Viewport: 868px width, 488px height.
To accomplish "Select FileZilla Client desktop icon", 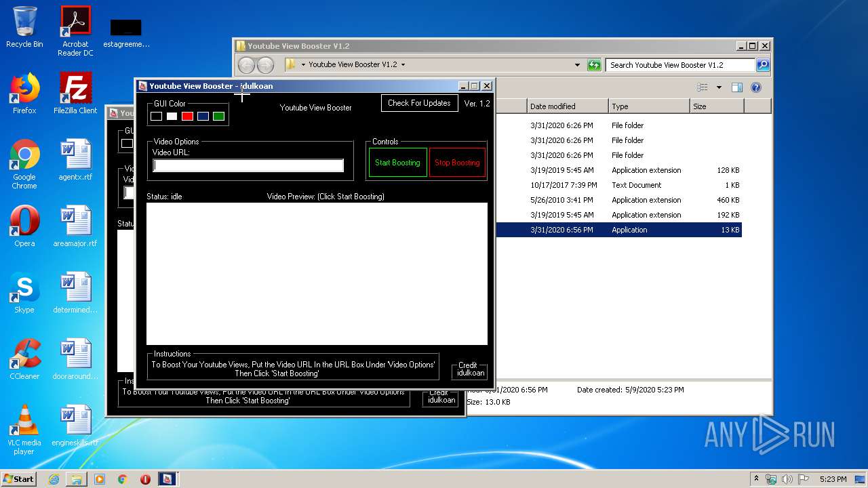I will [75, 94].
